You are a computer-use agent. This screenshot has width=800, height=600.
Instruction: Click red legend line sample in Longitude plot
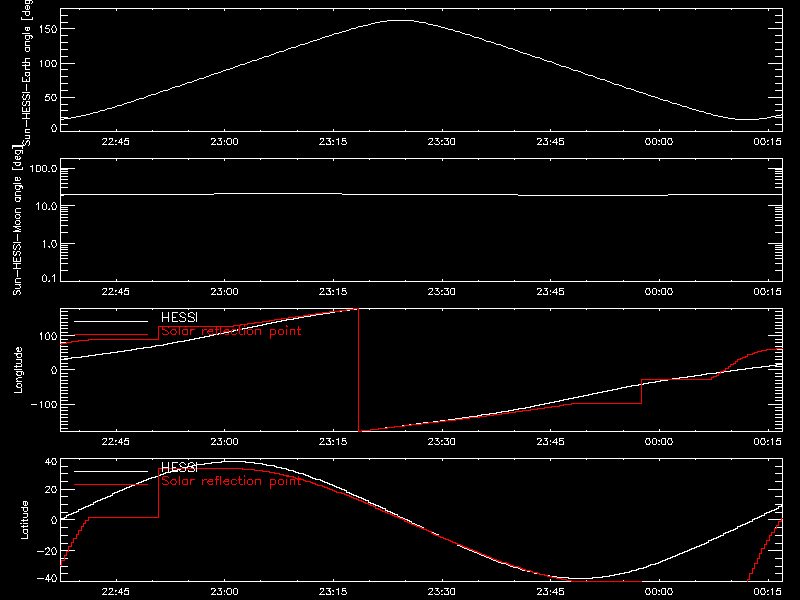[111, 335]
